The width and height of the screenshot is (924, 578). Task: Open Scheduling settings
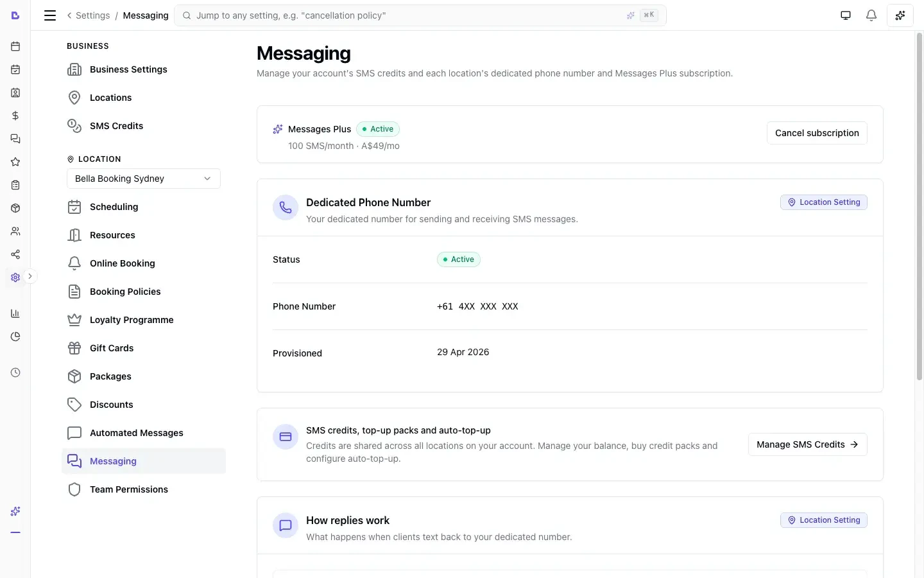tap(144, 207)
